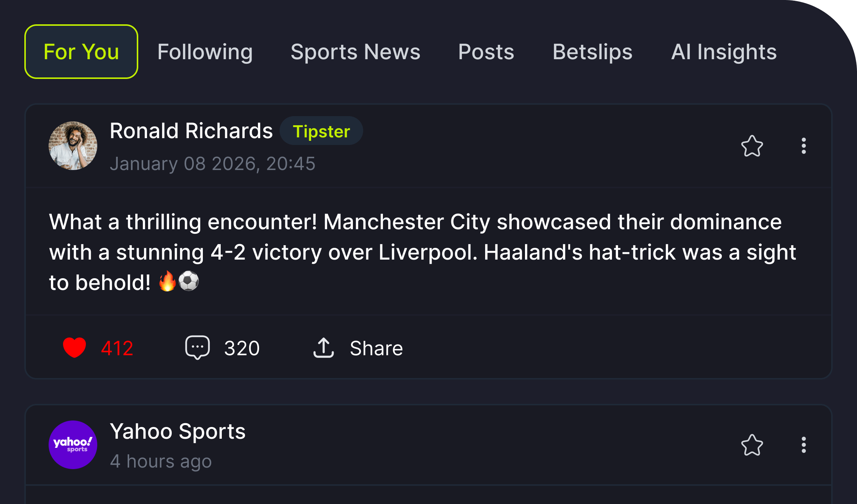Image resolution: width=857 pixels, height=504 pixels.
Task: Open the Sports News tab
Action: [x=355, y=52]
